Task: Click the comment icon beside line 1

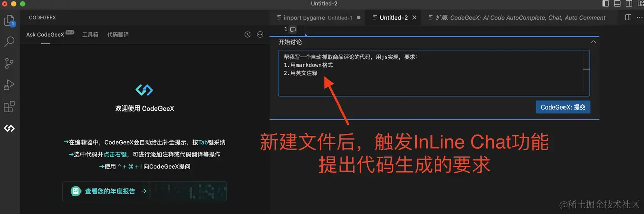Action: tap(293, 30)
